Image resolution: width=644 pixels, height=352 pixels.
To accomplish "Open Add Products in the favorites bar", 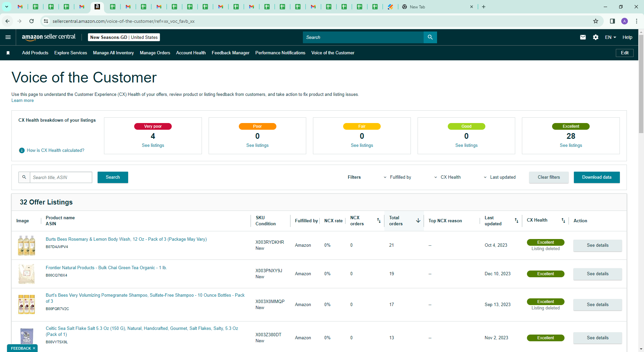I will (35, 53).
